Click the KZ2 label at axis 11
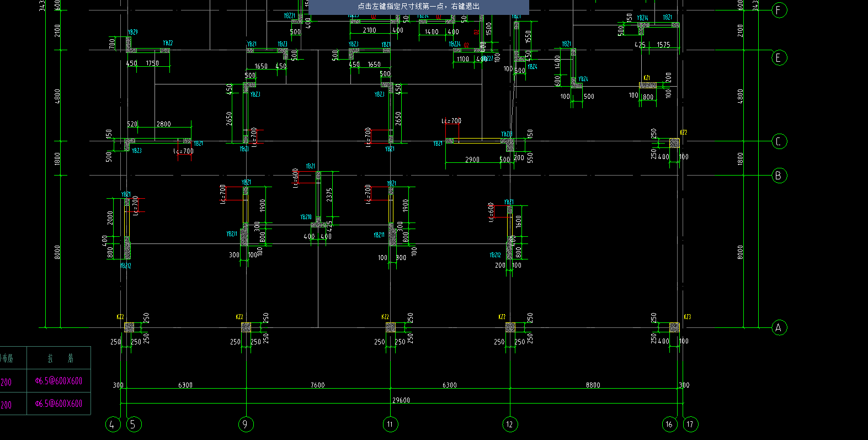 point(385,317)
